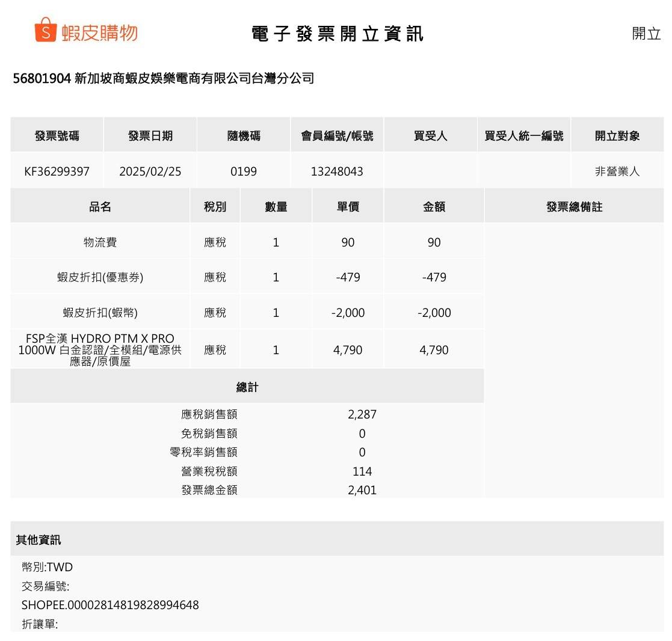Click the 會員編號/帳號 column header
This screenshot has height=641, width=672.
tap(338, 136)
